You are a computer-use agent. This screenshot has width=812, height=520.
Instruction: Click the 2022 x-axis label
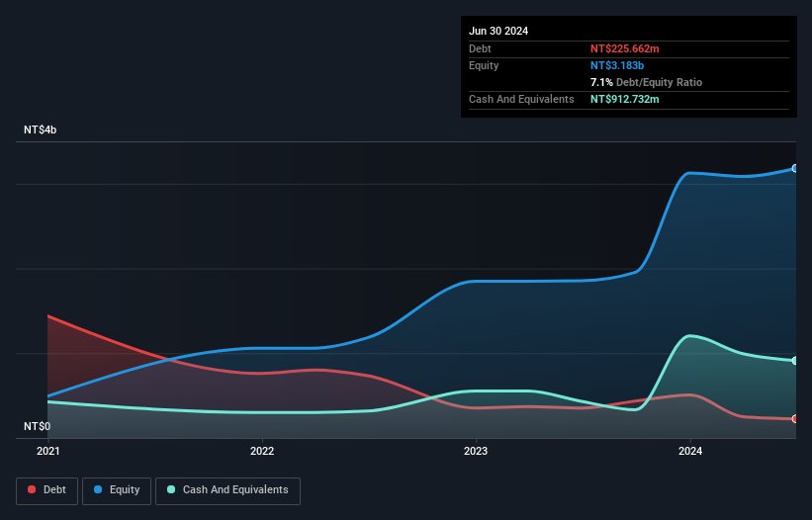(262, 451)
